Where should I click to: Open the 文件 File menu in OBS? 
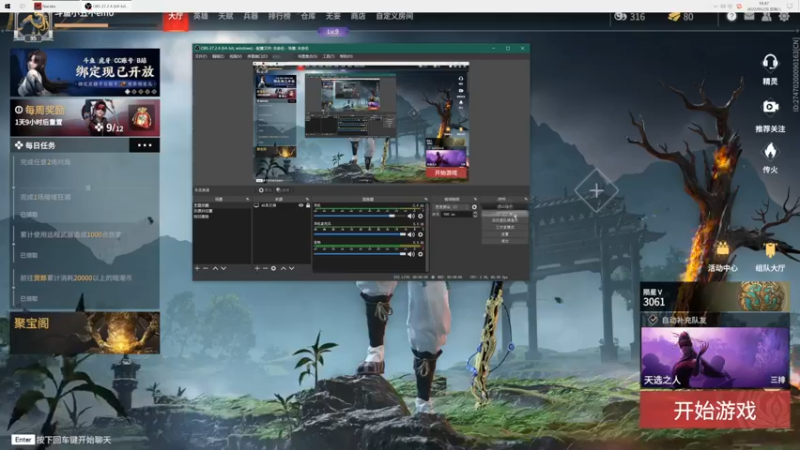[202, 56]
